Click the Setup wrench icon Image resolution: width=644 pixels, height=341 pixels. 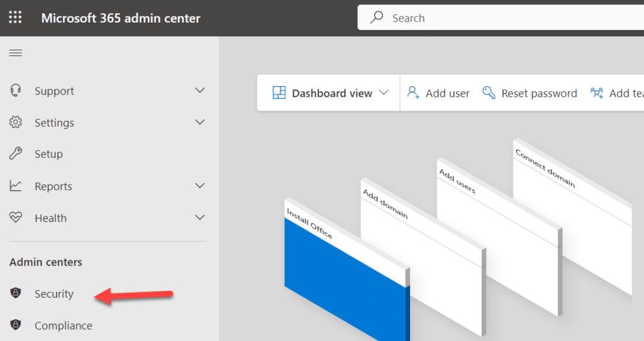pos(16,154)
